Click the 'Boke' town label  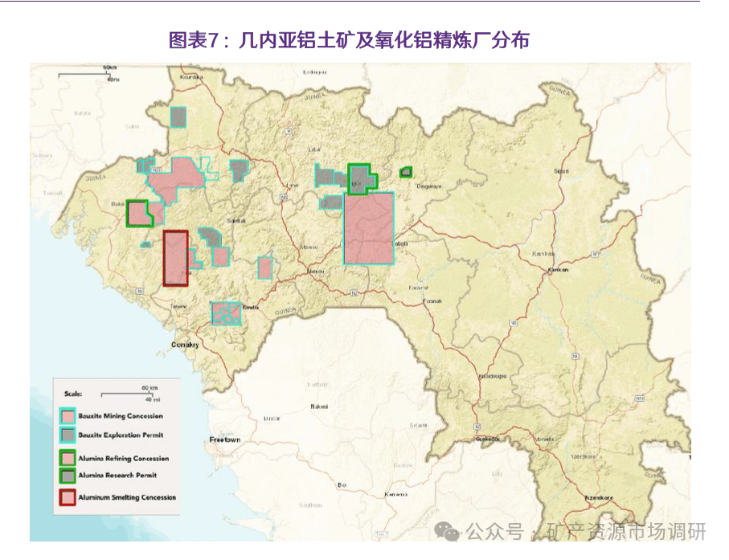coord(117,203)
